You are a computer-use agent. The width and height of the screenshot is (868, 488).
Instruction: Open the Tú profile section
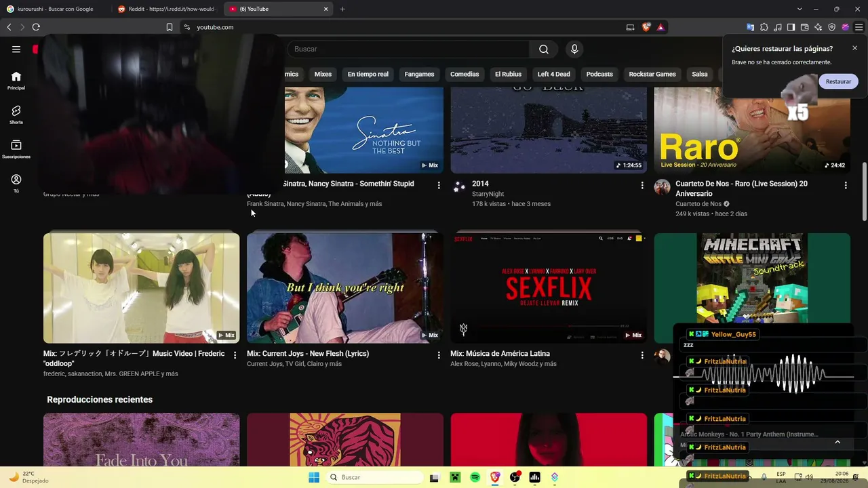pos(16,184)
